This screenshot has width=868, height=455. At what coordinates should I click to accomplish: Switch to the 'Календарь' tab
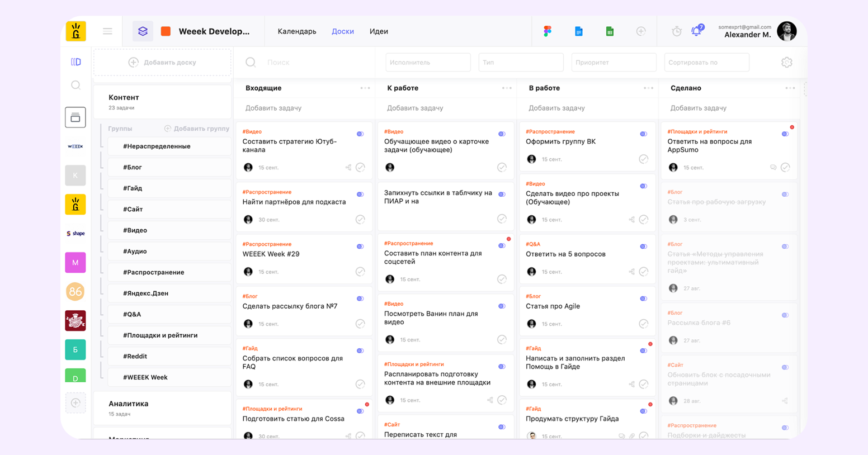tap(297, 31)
